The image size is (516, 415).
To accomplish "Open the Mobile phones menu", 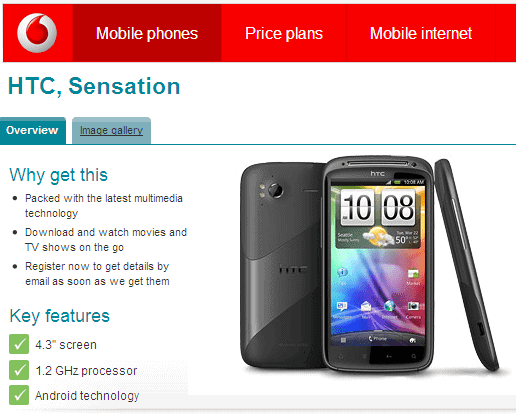I will (147, 33).
